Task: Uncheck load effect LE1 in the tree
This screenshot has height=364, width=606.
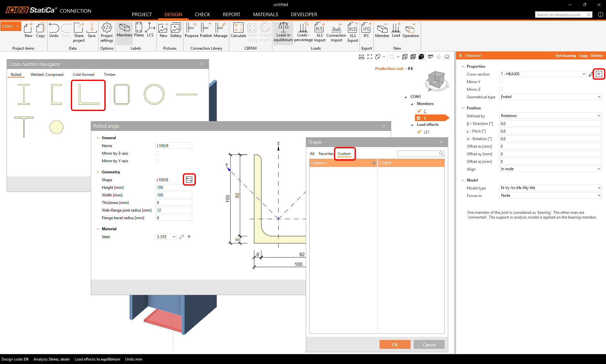Action: [419, 132]
